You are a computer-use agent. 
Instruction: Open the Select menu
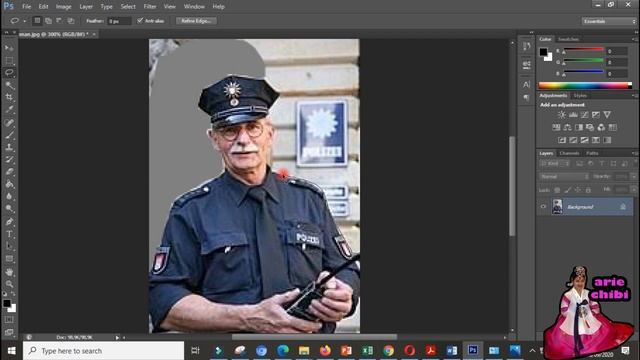pos(128,7)
